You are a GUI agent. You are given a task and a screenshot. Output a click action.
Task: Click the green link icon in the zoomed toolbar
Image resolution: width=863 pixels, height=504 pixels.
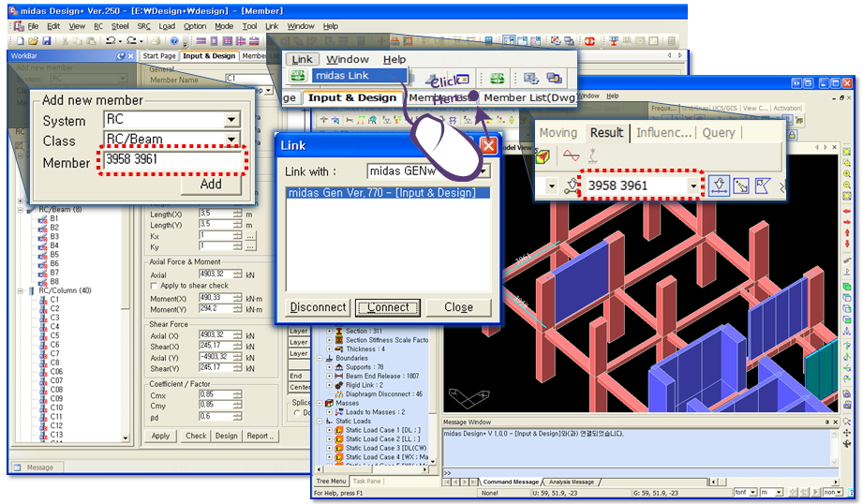coord(497,78)
